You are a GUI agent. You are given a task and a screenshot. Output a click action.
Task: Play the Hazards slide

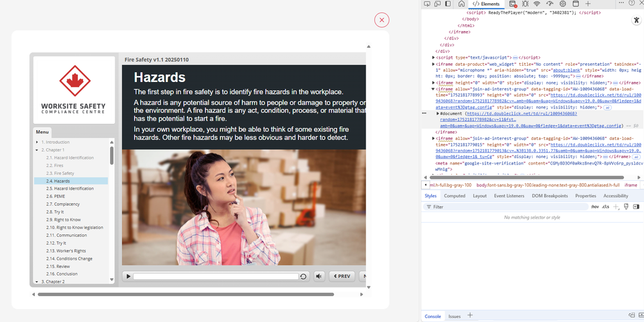pyautogui.click(x=129, y=276)
